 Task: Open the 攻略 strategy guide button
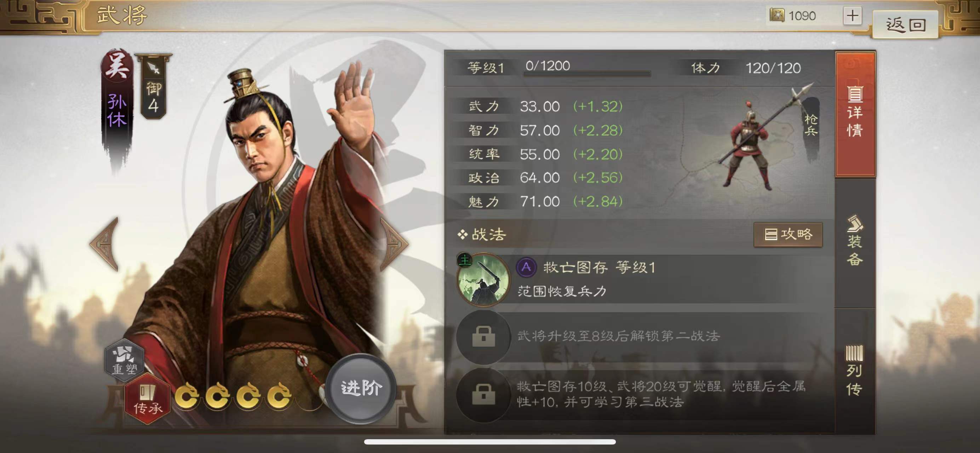tap(788, 234)
